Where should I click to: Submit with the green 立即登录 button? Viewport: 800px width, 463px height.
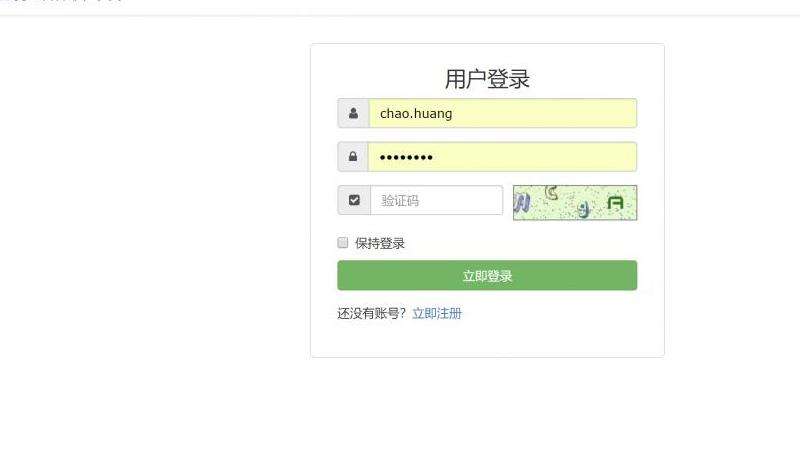pyautogui.click(x=487, y=276)
